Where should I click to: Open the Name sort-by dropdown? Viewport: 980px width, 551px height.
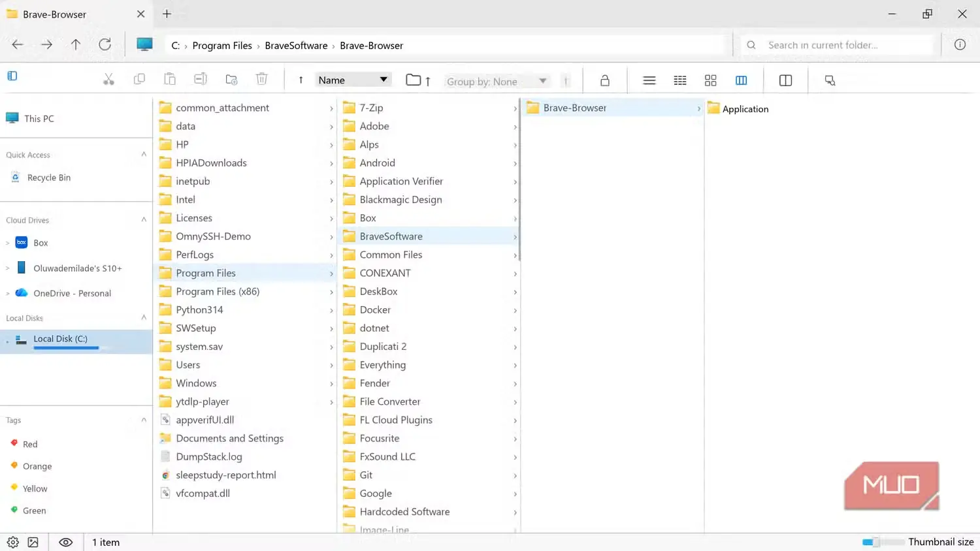point(353,80)
